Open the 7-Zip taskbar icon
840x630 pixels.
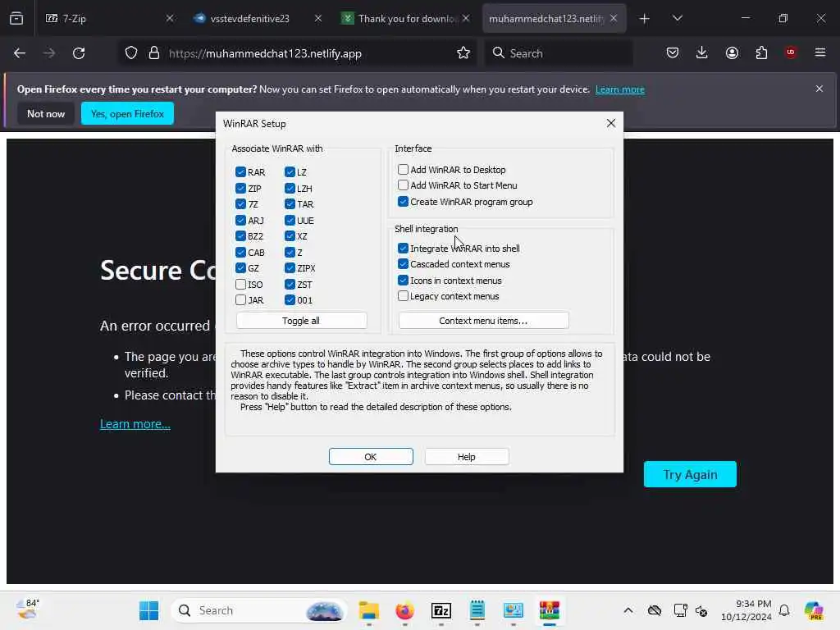(x=441, y=610)
